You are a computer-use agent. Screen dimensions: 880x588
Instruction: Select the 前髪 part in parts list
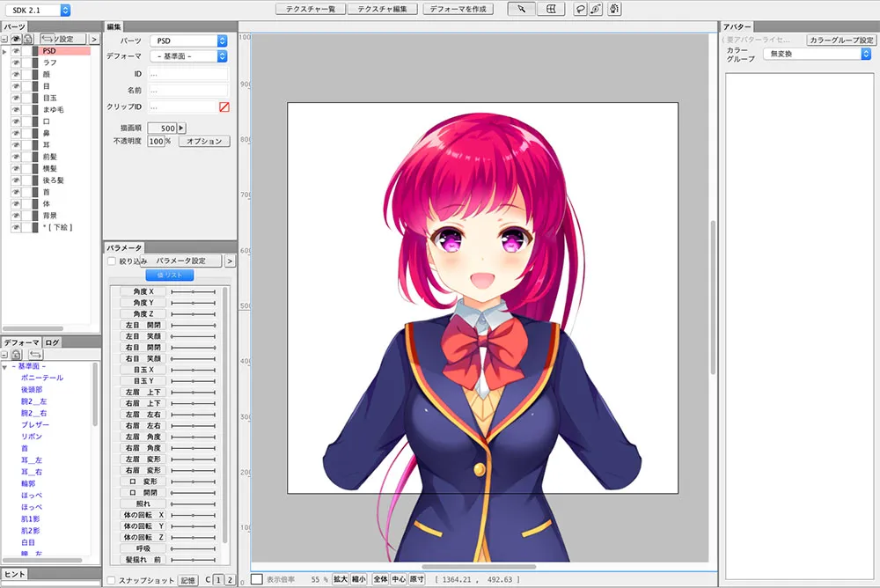(x=50, y=155)
